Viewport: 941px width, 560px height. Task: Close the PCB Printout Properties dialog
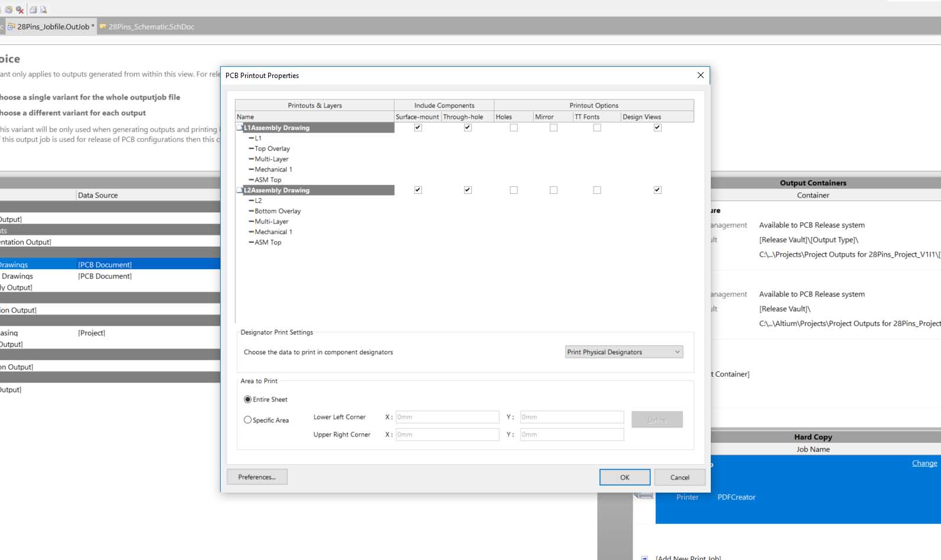700,75
